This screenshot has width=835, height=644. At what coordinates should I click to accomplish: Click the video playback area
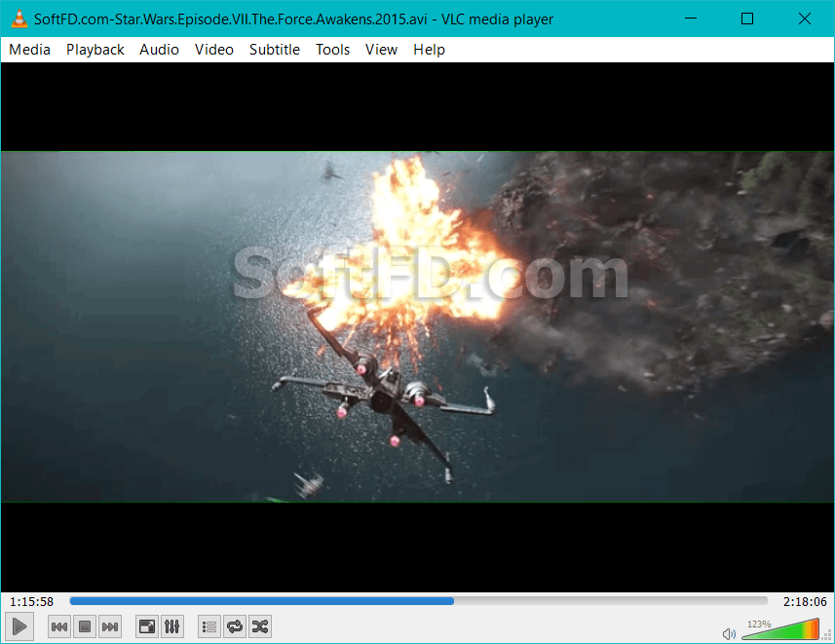417,327
